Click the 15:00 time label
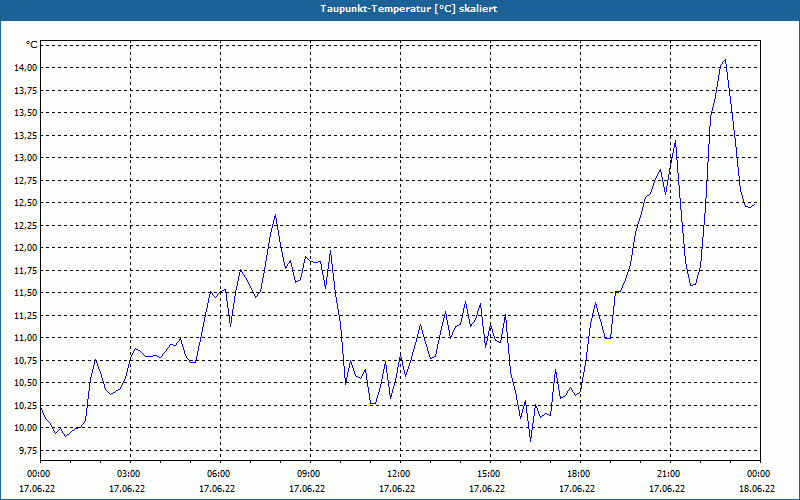This screenshot has height=500, width=800. click(490, 474)
